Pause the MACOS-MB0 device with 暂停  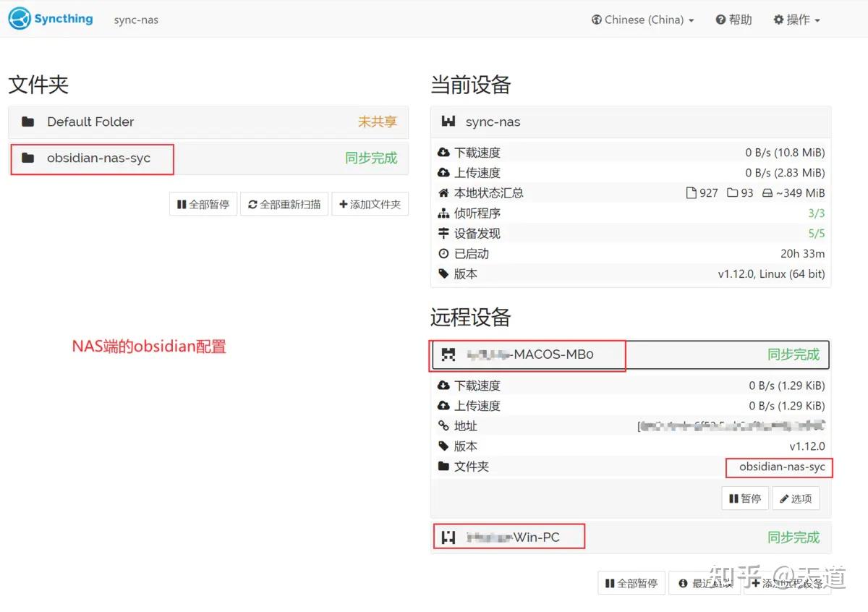(744, 498)
